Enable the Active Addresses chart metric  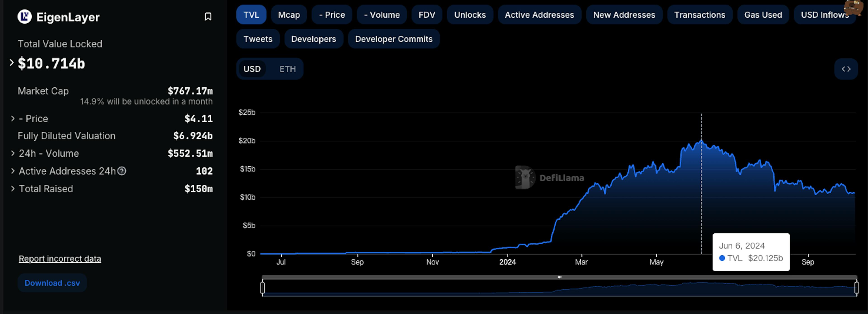click(x=539, y=15)
